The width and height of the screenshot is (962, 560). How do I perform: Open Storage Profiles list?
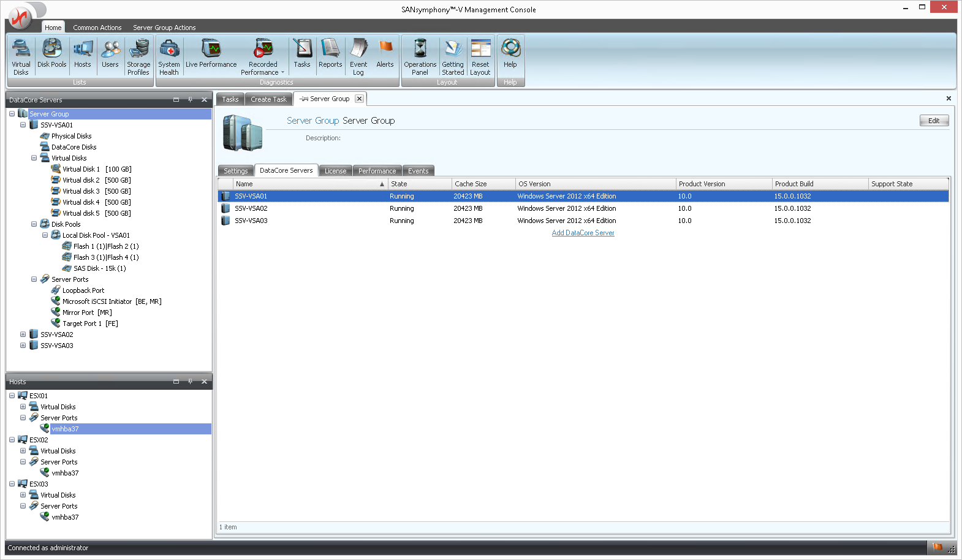(138, 56)
